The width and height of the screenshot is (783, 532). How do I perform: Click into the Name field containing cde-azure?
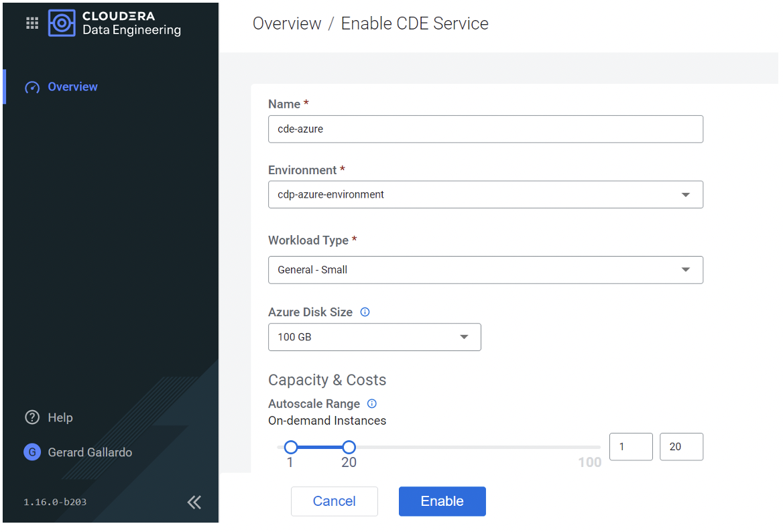[x=485, y=129]
